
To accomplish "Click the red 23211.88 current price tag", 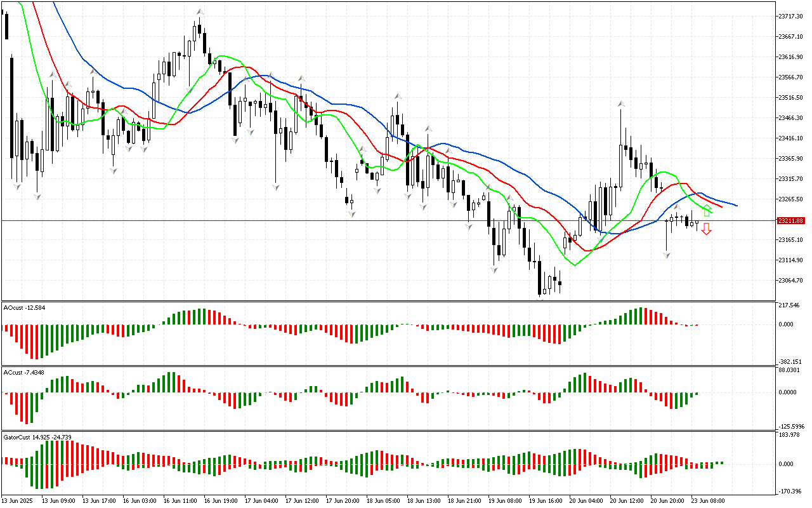I will point(790,220).
